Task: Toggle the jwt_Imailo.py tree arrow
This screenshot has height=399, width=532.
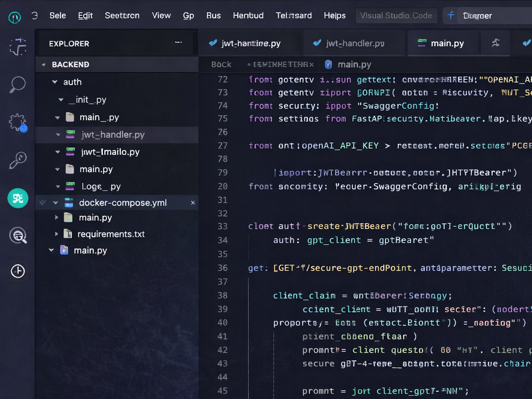Action: 57,152
